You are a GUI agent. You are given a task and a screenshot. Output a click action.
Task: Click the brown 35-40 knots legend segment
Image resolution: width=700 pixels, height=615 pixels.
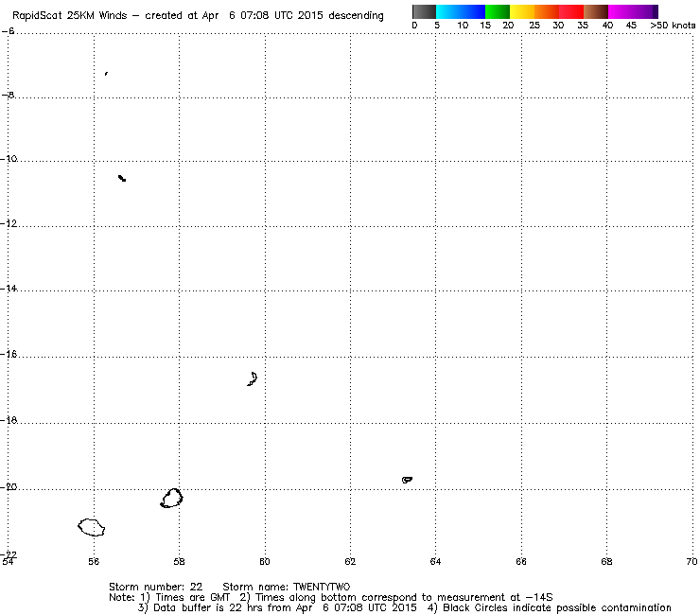[x=596, y=11]
